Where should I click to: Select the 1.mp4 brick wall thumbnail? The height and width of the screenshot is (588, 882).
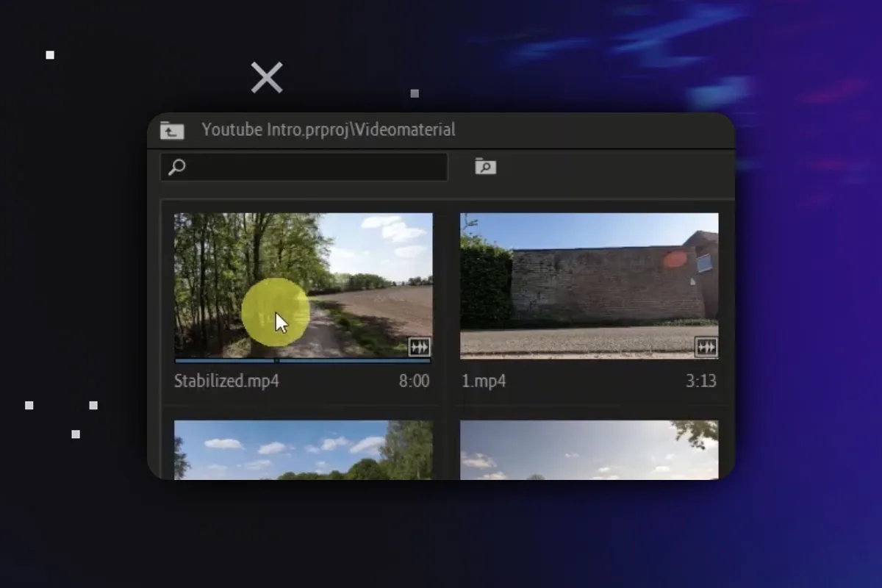[x=589, y=285]
